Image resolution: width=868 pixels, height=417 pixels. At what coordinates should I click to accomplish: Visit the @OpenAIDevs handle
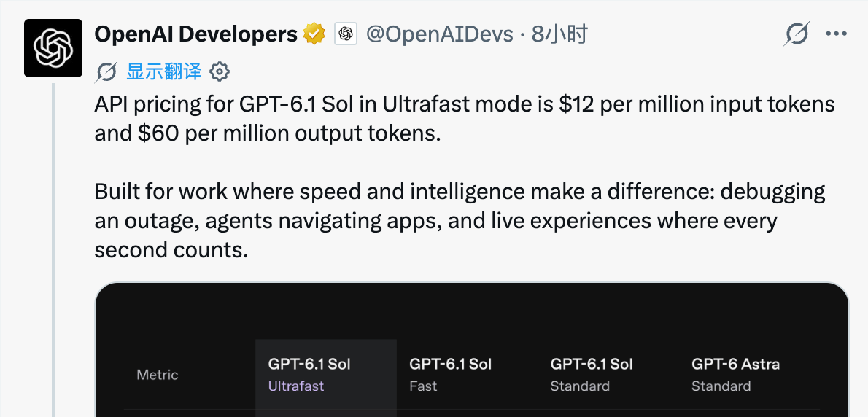click(x=440, y=34)
